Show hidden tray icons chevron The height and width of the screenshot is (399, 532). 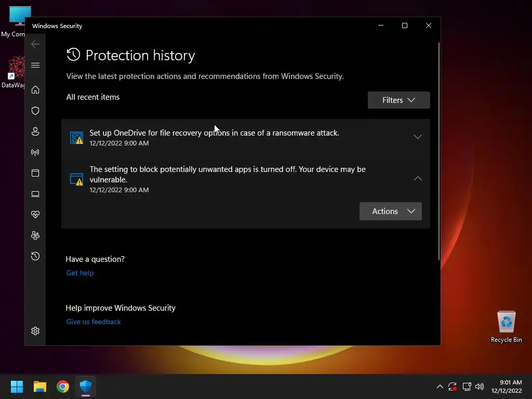[440, 387]
